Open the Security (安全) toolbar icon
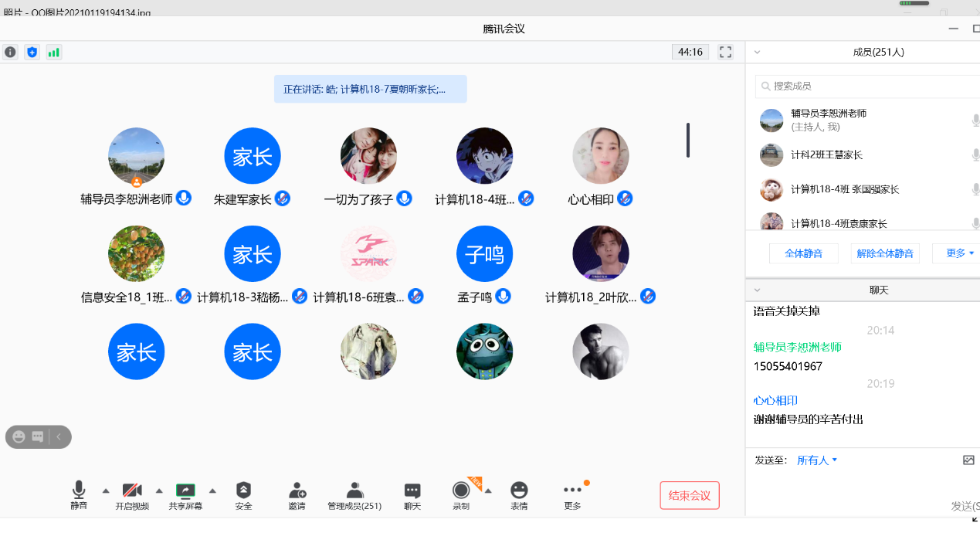This screenshot has width=980, height=533. point(243,491)
